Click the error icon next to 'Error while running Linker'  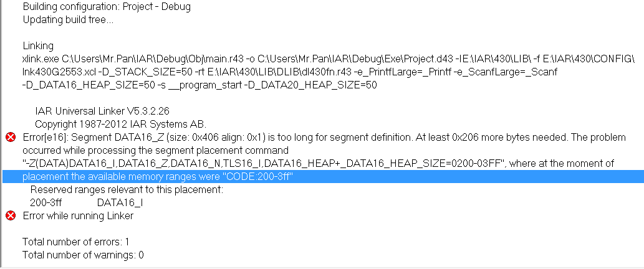click(x=10, y=215)
